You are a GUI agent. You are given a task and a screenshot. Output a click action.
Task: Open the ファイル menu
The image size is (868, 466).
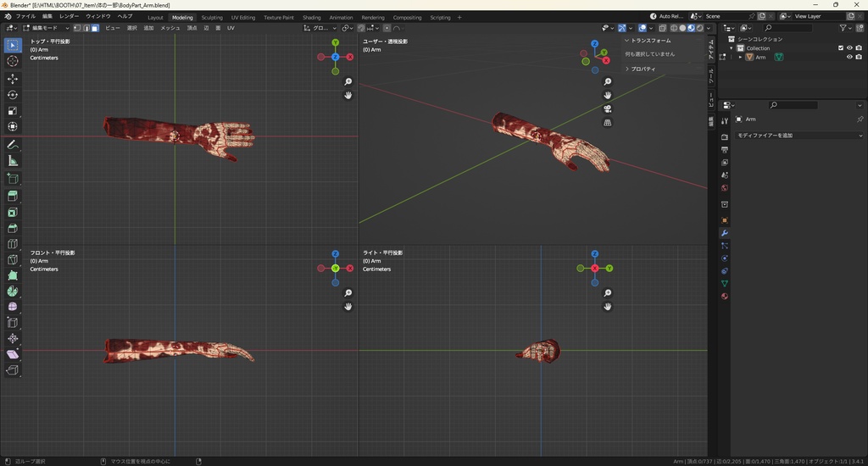click(26, 17)
